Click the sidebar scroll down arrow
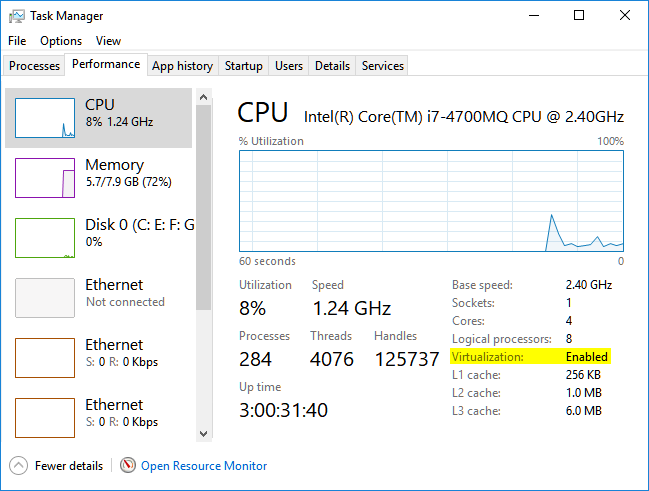Viewport: 649px width, 491px height. pos(203,434)
